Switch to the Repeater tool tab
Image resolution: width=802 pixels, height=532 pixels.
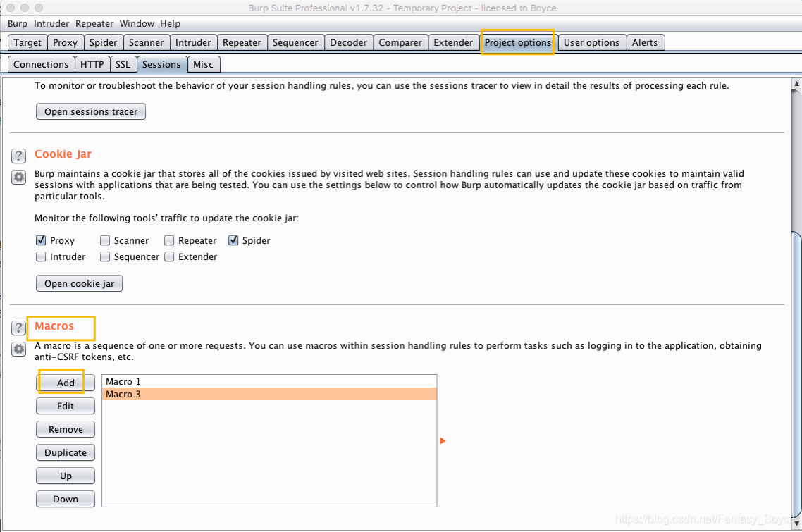[242, 42]
